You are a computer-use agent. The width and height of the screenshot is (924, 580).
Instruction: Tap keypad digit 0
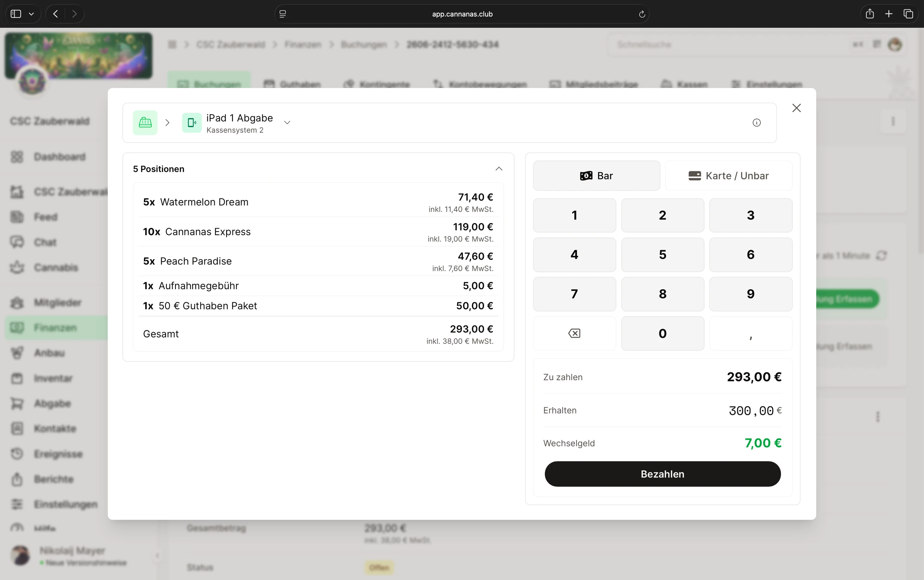pos(662,333)
